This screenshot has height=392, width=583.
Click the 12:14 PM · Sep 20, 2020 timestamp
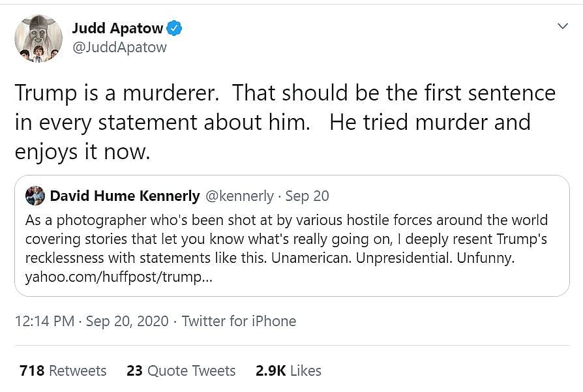point(91,321)
